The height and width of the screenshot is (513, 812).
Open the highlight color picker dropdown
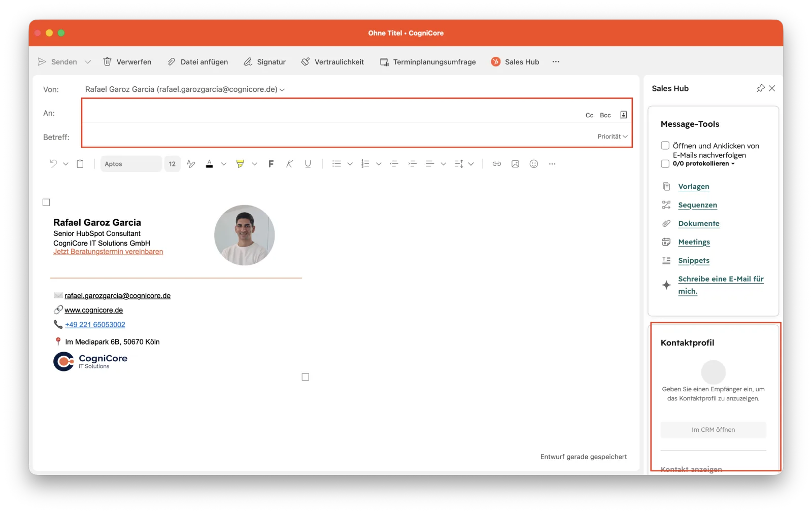(x=254, y=164)
